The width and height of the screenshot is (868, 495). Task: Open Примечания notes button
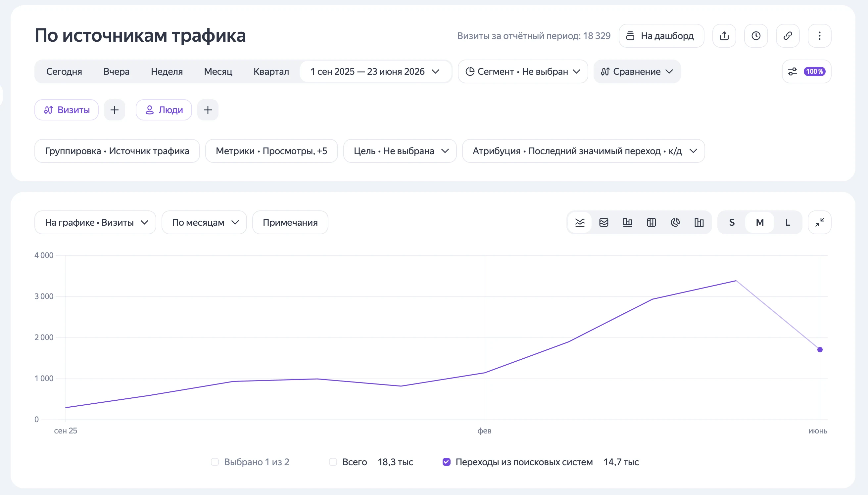click(290, 222)
